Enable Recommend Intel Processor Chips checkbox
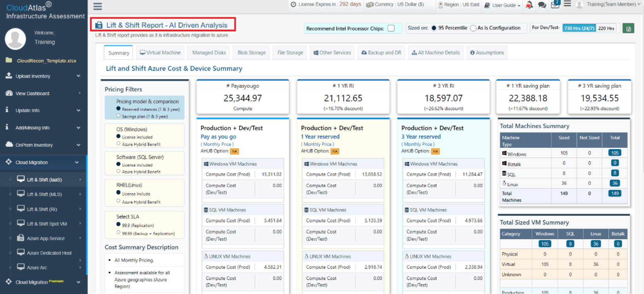The height and width of the screenshot is (294, 644). coord(391,28)
